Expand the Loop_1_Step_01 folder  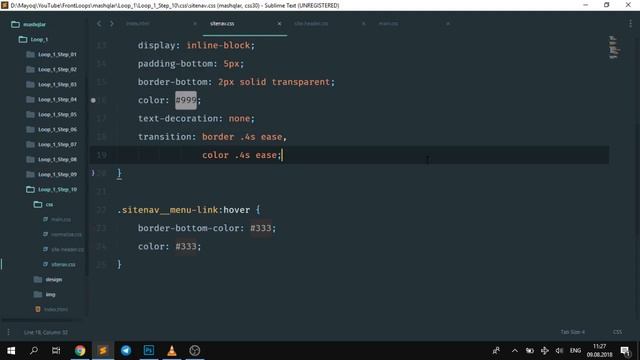pyautogui.click(x=51, y=54)
